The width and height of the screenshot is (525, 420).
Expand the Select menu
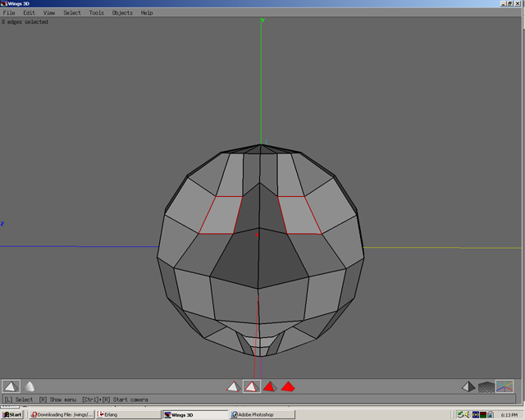(x=72, y=13)
